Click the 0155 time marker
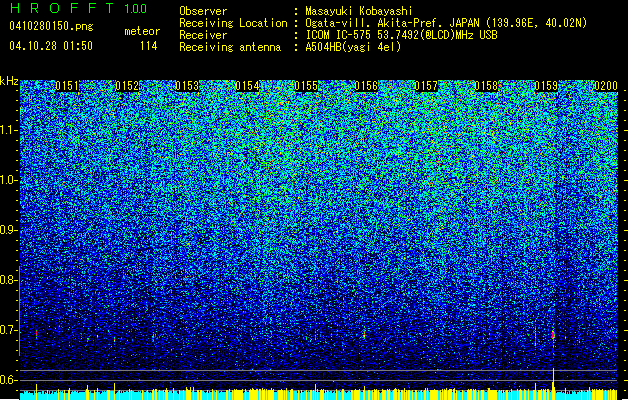629x400 pixels. 306,86
